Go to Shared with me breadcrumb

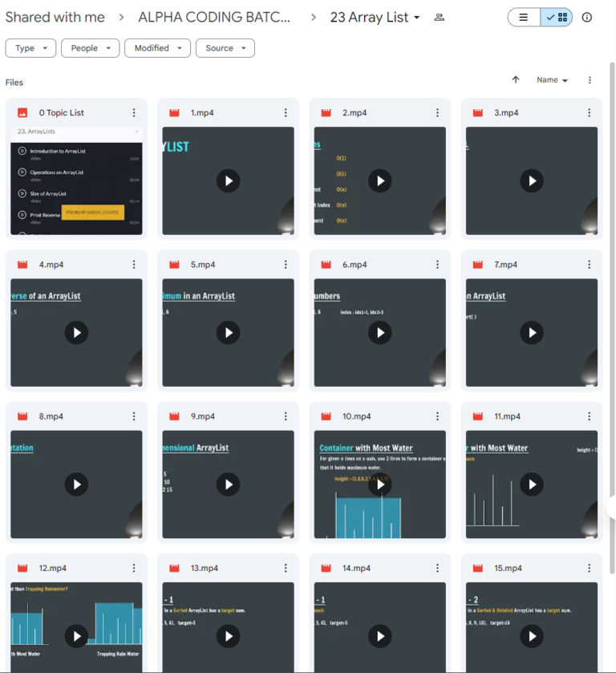point(55,18)
